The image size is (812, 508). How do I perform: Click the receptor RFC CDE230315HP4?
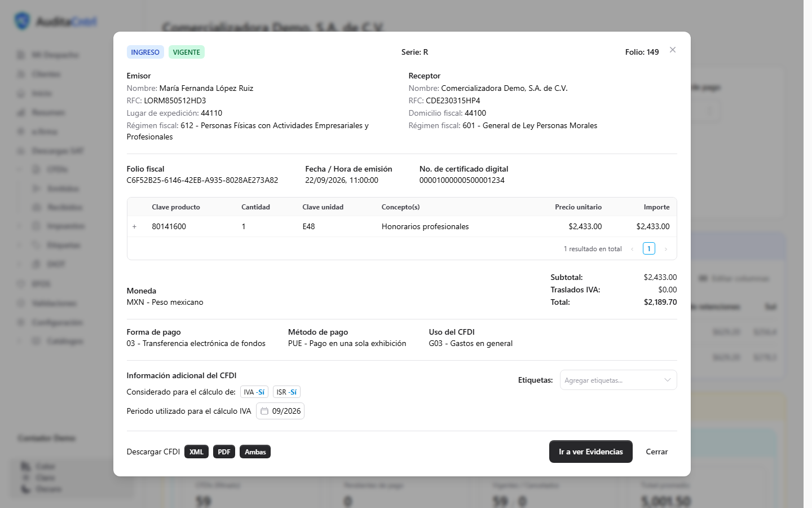(453, 100)
